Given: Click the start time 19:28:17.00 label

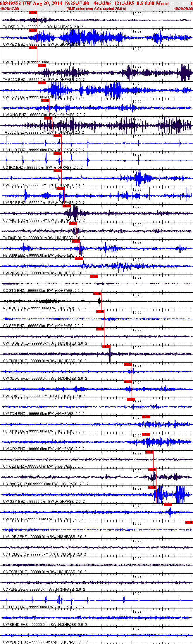Looking at the screenshot, I should [x=10, y=9].
